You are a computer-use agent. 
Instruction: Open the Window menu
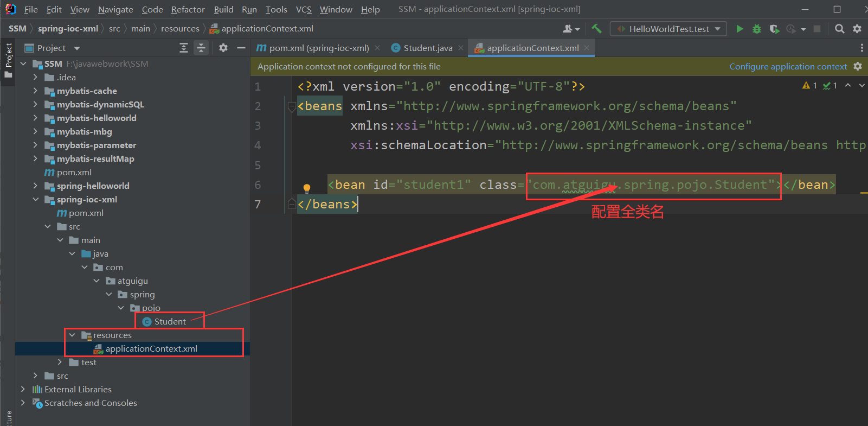(x=336, y=9)
